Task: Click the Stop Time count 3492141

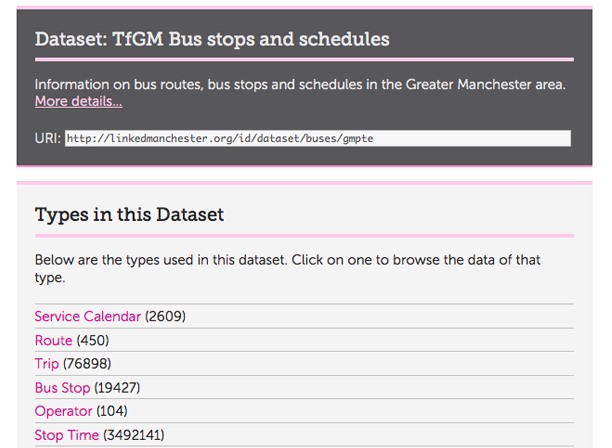Action: pos(134,435)
